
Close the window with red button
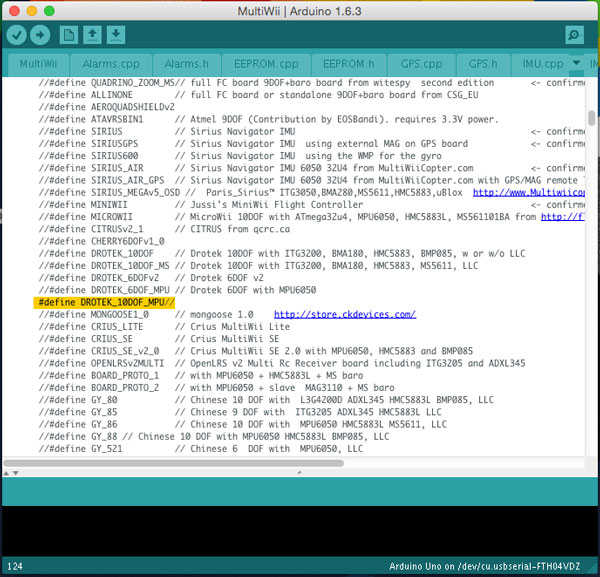pos(15,11)
